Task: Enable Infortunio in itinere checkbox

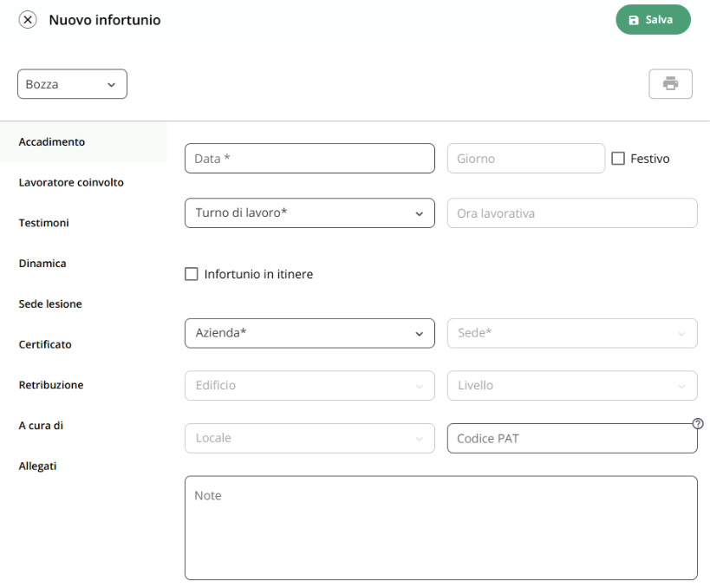Action: pyautogui.click(x=191, y=274)
